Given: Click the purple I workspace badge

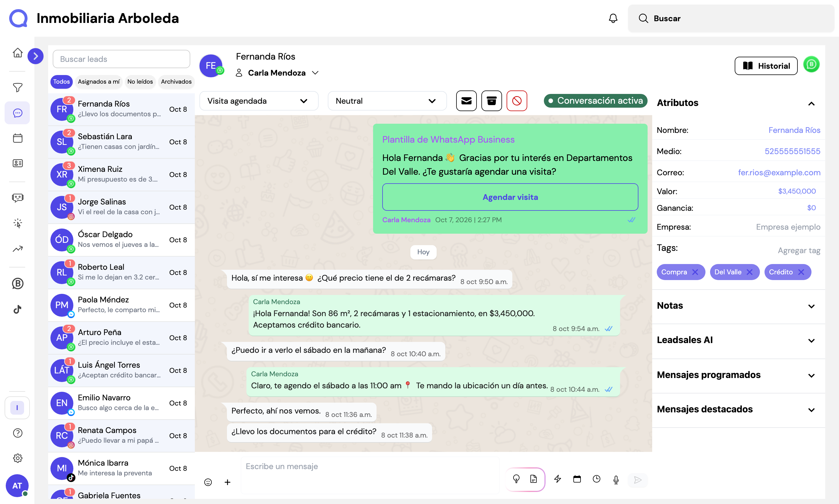Looking at the screenshot, I should 17,407.
